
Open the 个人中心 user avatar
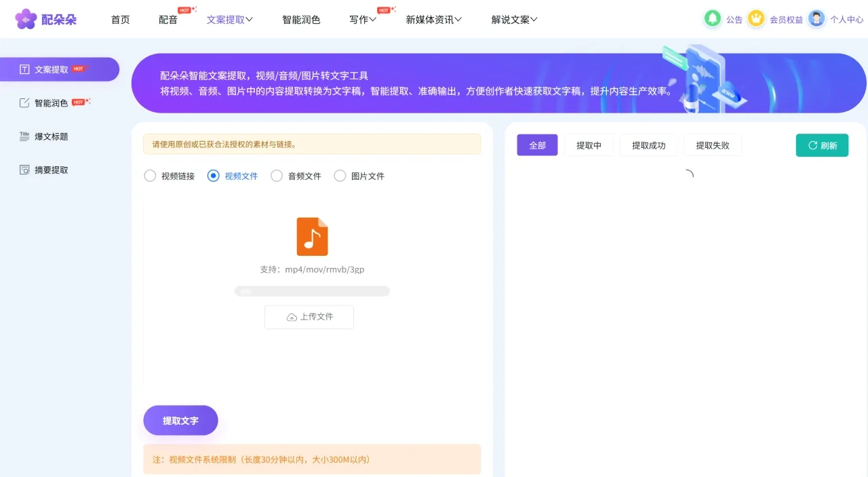pos(816,18)
